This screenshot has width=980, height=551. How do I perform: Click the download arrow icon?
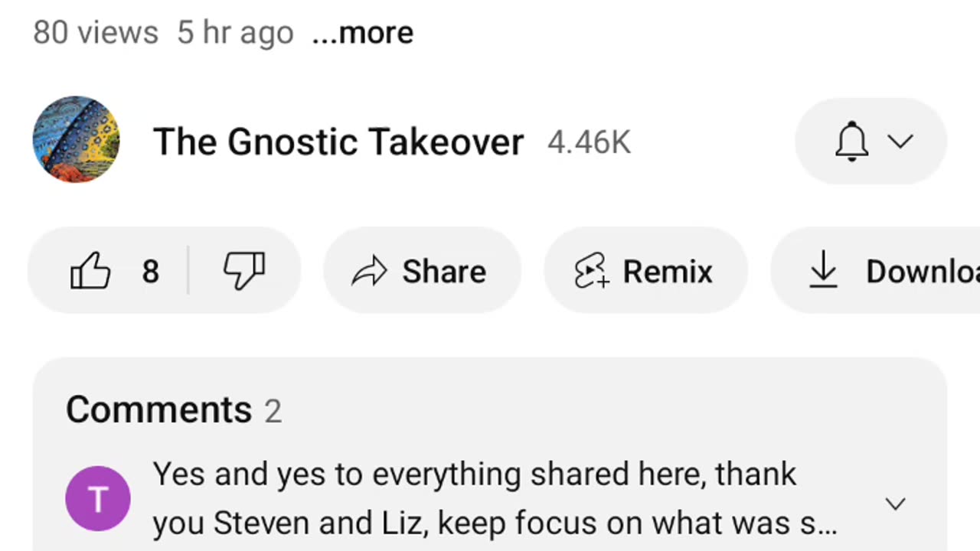(823, 271)
